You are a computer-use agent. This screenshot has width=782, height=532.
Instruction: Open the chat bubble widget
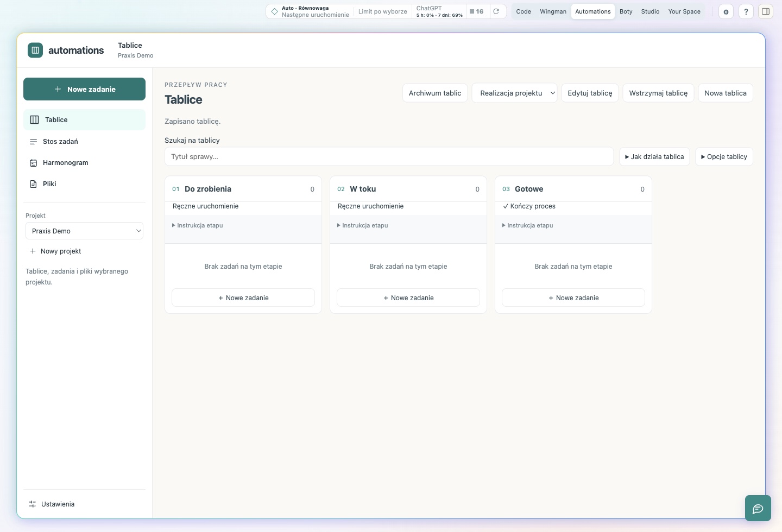[758, 508]
